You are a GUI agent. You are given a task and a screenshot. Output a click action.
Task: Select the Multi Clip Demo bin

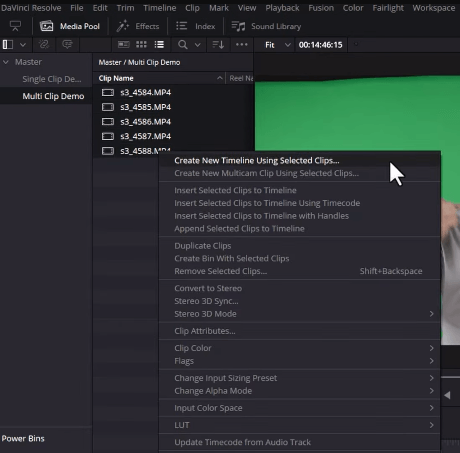click(x=53, y=96)
